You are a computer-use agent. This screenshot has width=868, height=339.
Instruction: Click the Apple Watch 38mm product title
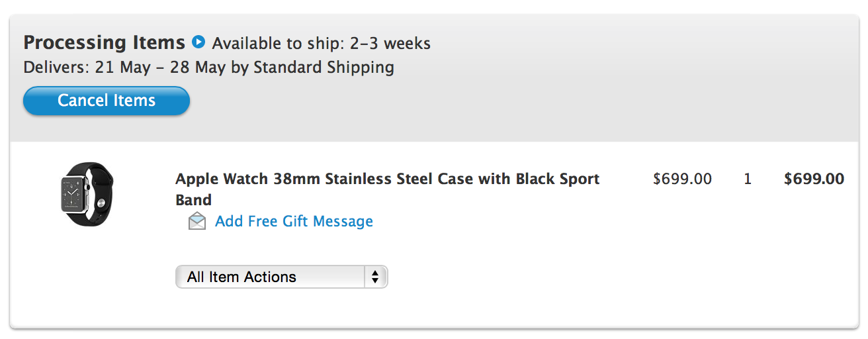(387, 179)
